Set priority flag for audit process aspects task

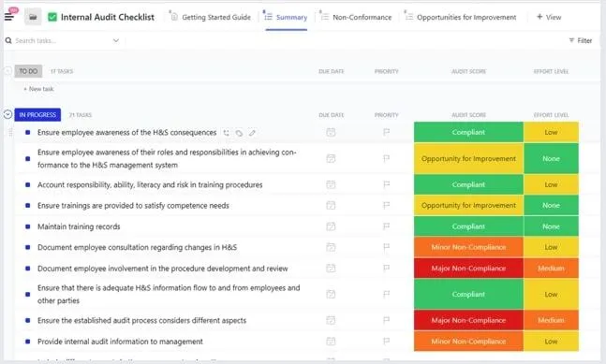coord(386,320)
